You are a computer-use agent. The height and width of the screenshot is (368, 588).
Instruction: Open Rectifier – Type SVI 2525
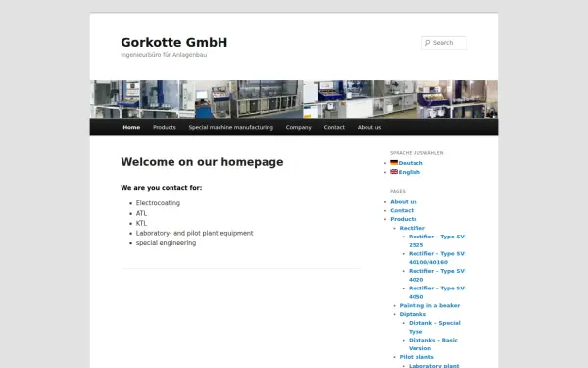tap(437, 240)
